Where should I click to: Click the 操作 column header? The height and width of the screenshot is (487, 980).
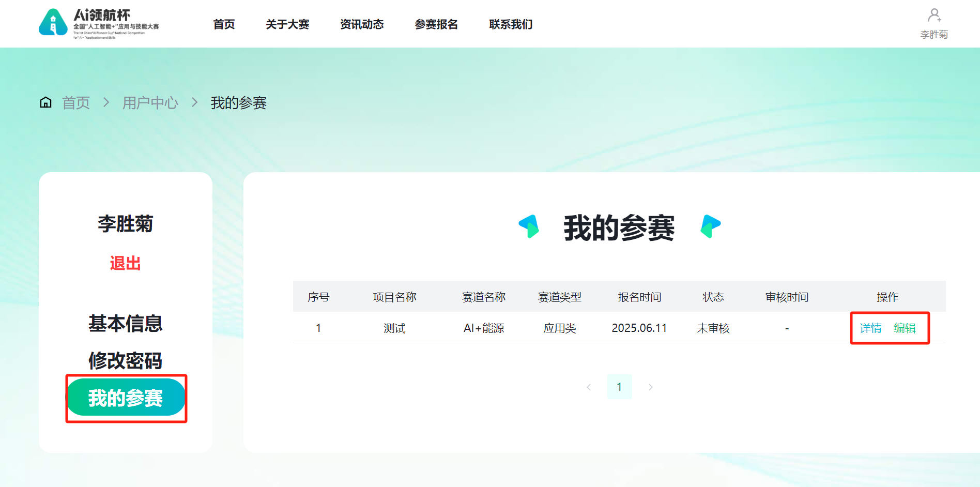(x=887, y=297)
